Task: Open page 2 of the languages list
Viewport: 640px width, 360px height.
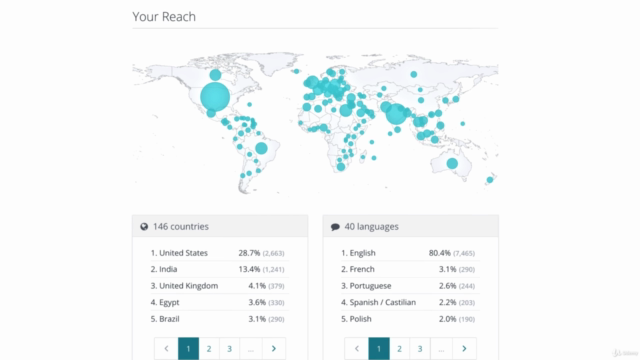Action: tap(400, 349)
